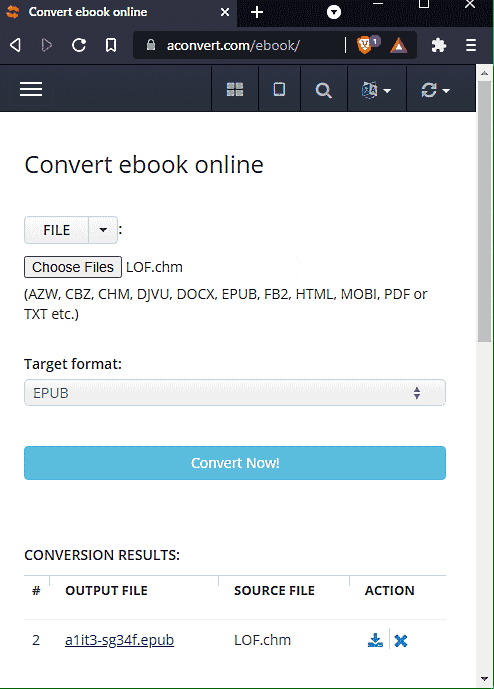Screen dimensions: 494x689
Task: Open the browser extensions puzzle icon
Action: point(438,45)
